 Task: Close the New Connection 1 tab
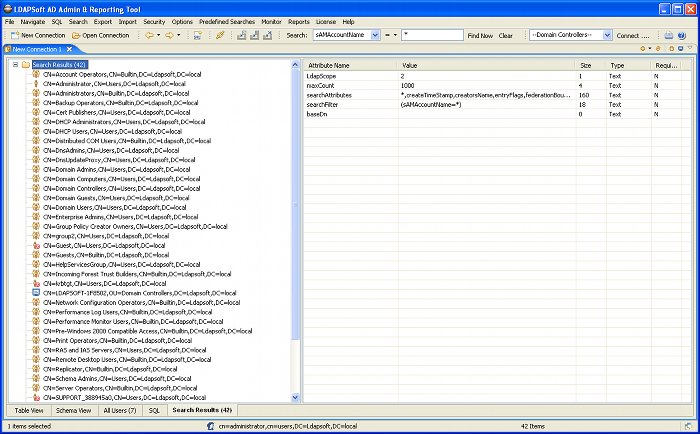tap(69, 48)
